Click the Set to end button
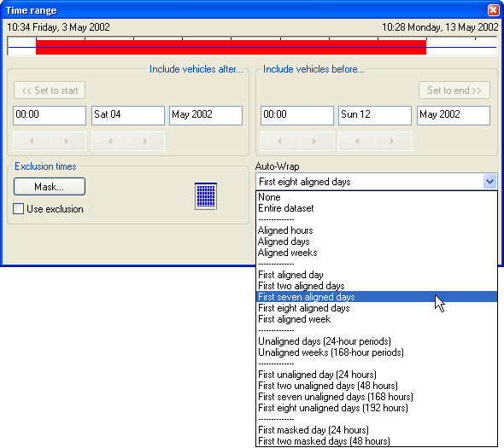Viewport: 504px width, 448px height. pyautogui.click(x=454, y=90)
